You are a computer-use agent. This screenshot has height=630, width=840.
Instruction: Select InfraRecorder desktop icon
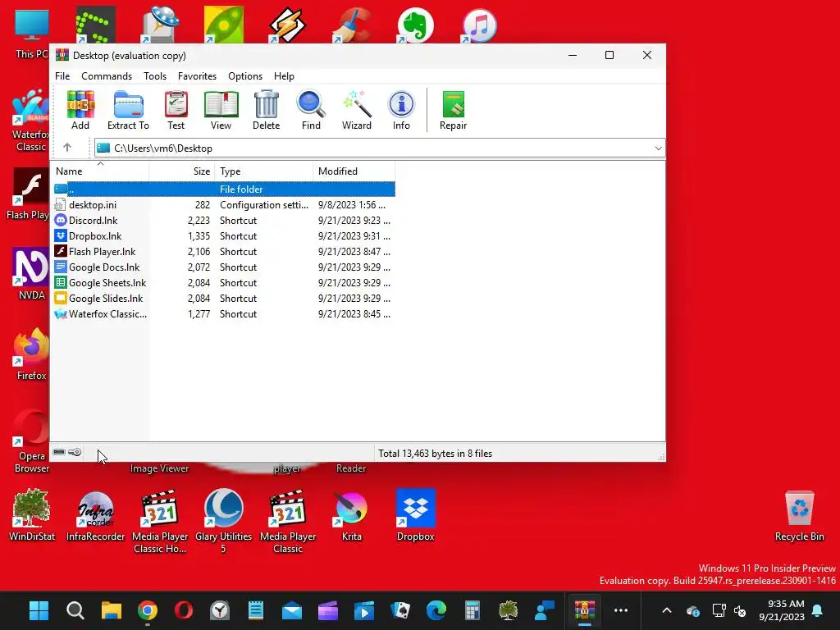95,516
